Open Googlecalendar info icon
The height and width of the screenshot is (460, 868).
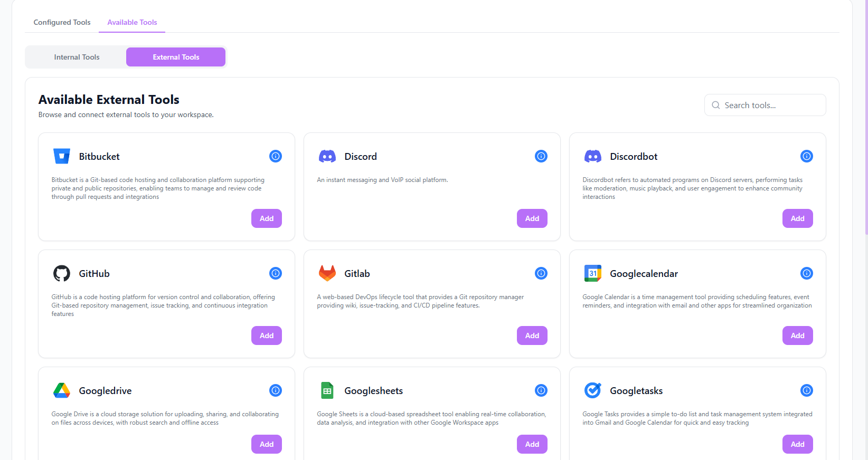(x=807, y=273)
